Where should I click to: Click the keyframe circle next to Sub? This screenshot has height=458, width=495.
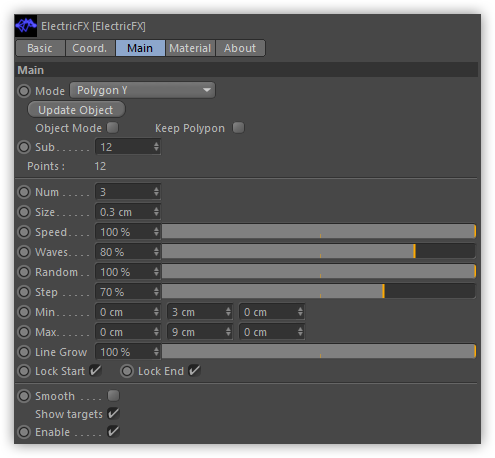(x=24, y=147)
